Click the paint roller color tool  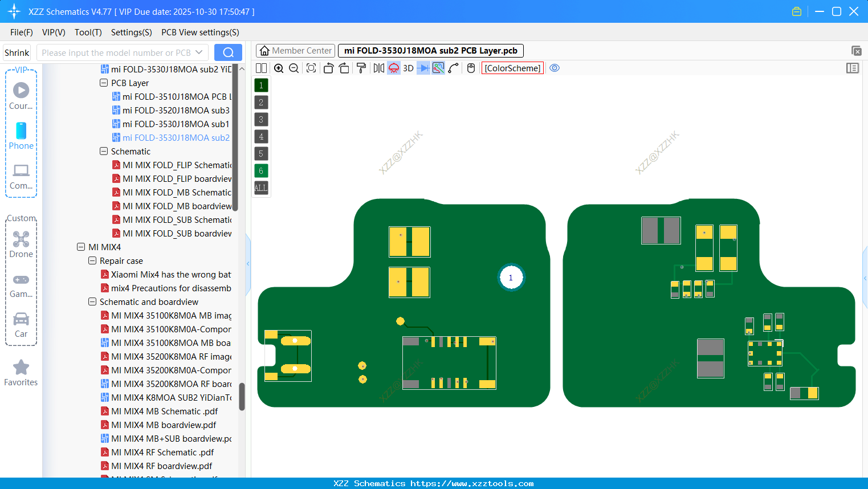(x=361, y=68)
